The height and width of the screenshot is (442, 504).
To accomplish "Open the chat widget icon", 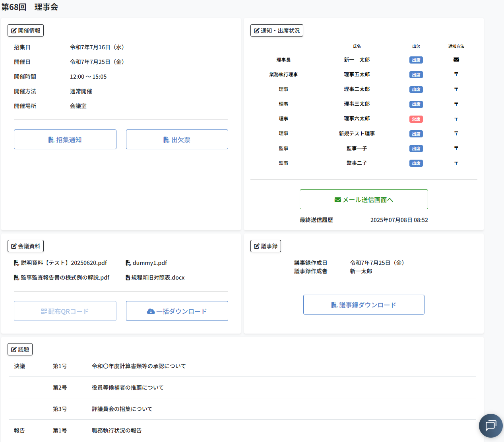I will [x=490, y=425].
